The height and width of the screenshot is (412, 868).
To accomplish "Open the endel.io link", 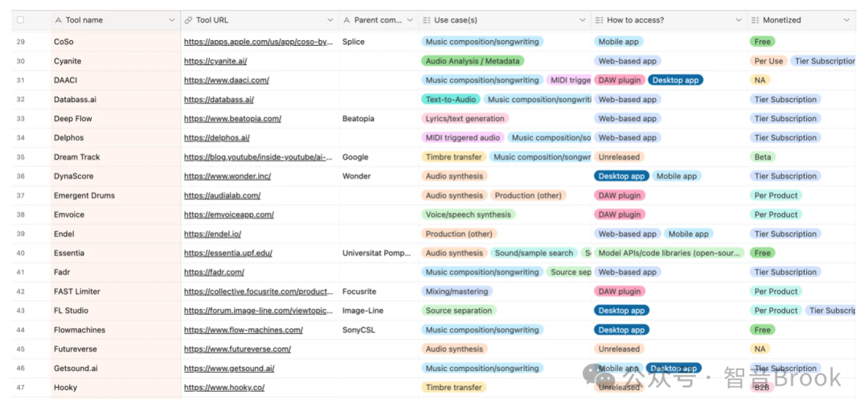I will [x=212, y=234].
